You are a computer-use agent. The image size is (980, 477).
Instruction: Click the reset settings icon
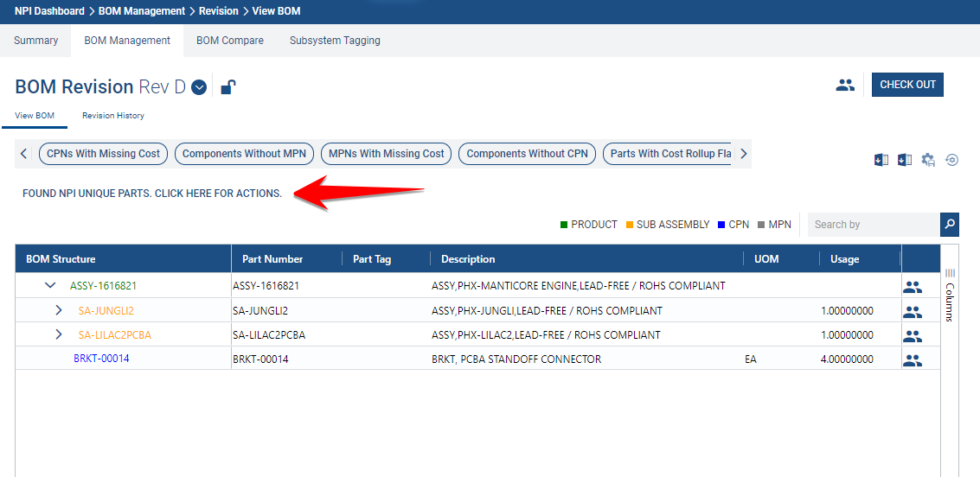pos(951,160)
